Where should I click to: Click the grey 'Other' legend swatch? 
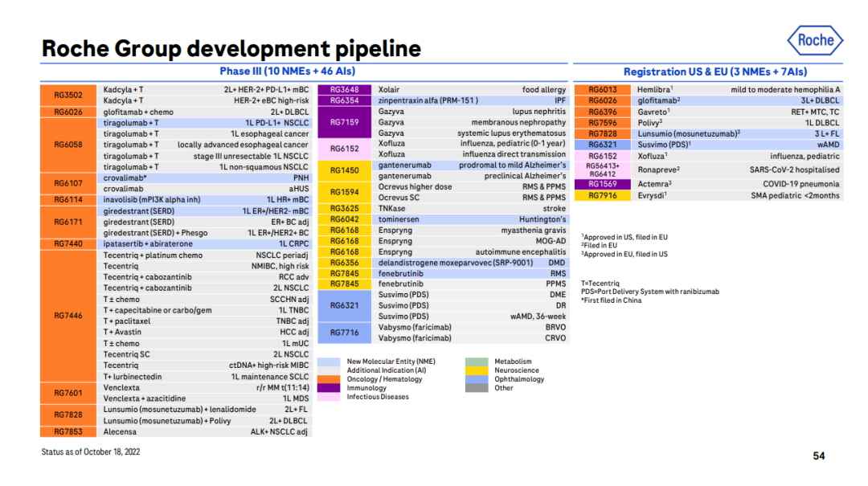tap(477, 388)
